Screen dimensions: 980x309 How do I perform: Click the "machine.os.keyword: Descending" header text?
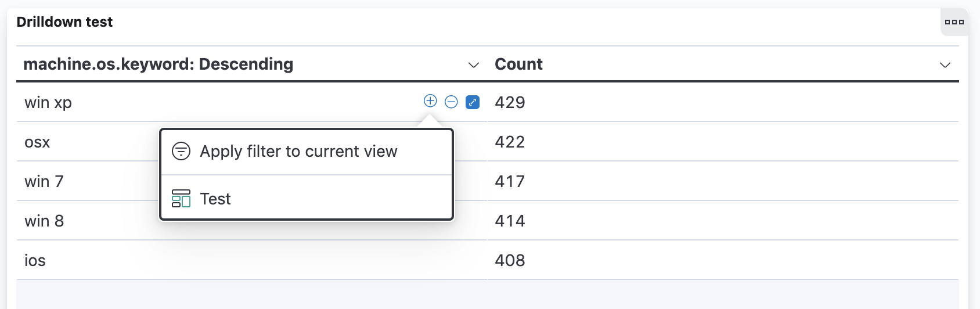[158, 64]
